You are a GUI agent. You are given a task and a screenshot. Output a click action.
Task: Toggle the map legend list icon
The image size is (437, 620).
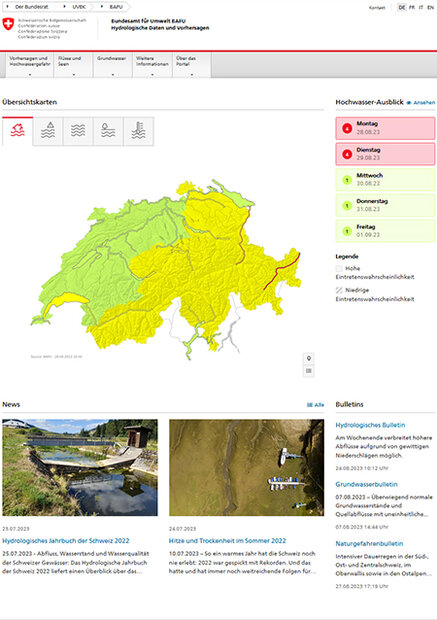coord(309,371)
